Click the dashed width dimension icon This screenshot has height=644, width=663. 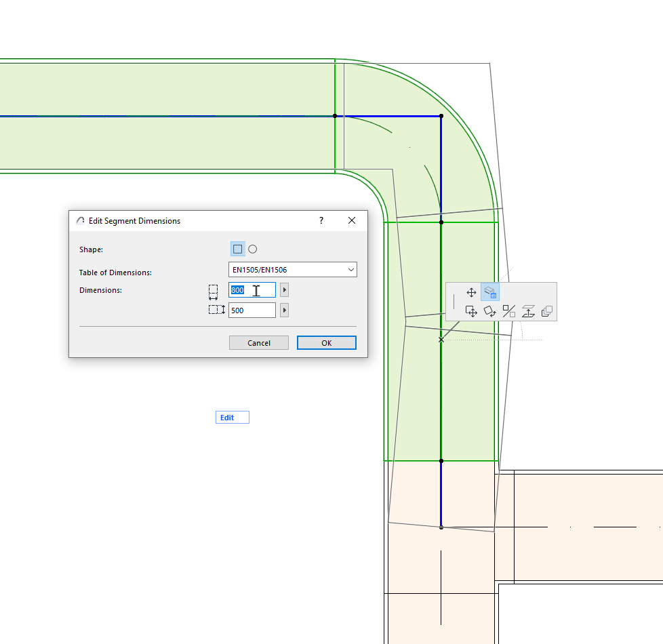[x=213, y=289]
